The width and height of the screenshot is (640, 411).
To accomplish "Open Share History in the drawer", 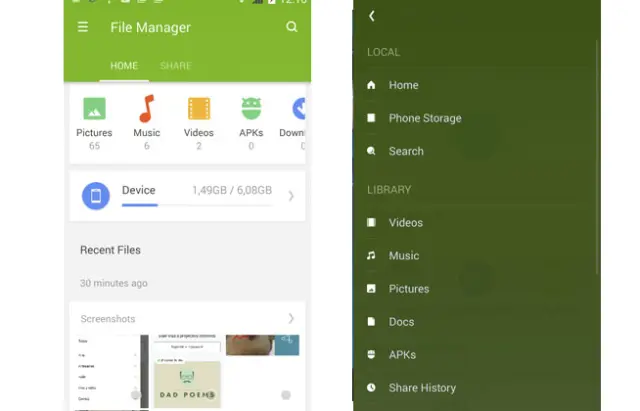I will pos(421,388).
